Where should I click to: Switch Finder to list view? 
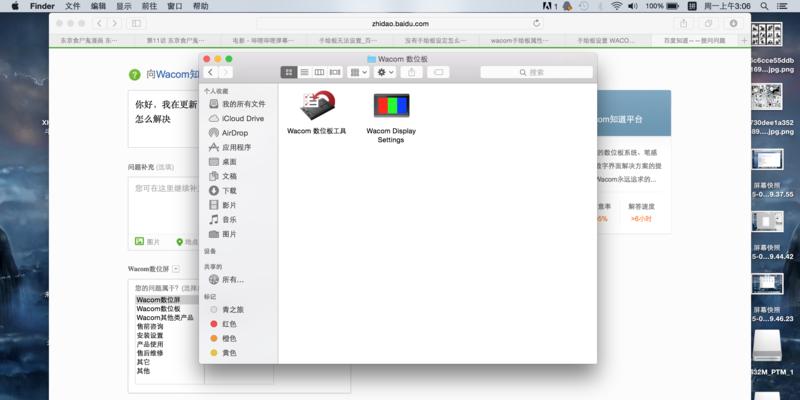coord(305,72)
